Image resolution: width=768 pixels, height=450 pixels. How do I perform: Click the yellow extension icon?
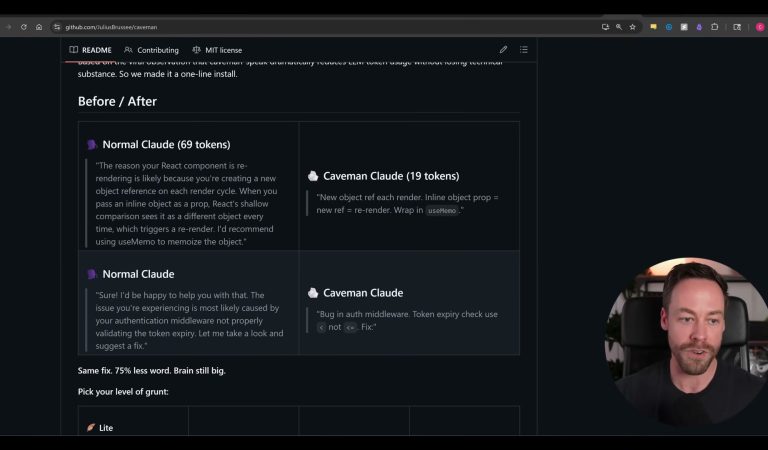(653, 27)
